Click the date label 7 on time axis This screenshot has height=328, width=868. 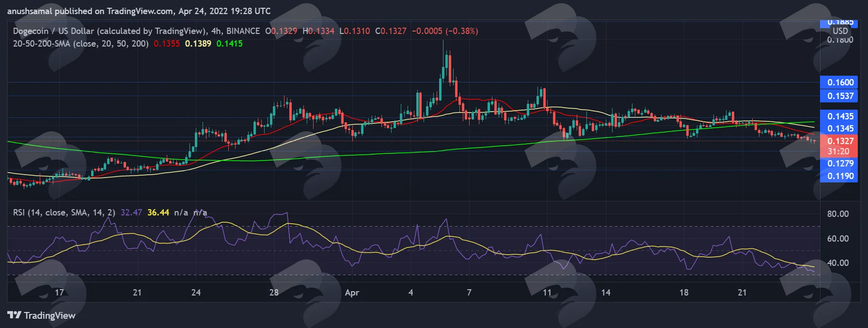pyautogui.click(x=469, y=293)
